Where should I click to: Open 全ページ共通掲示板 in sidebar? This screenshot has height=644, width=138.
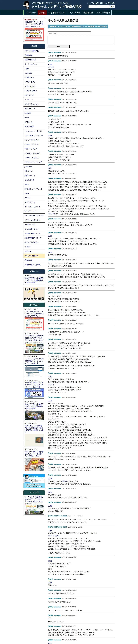[34, 51]
